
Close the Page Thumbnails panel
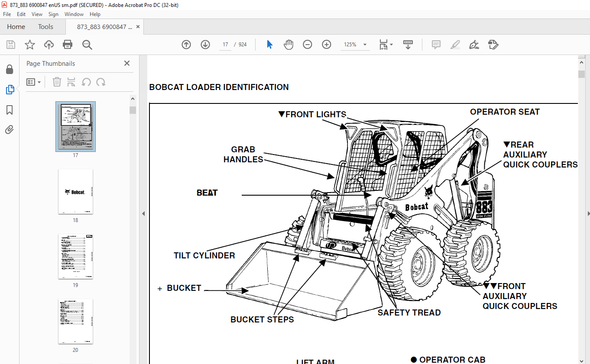127,63
